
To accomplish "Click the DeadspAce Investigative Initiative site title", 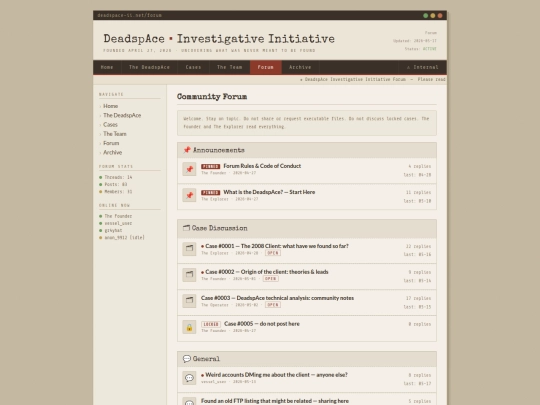I will (x=219, y=39).
